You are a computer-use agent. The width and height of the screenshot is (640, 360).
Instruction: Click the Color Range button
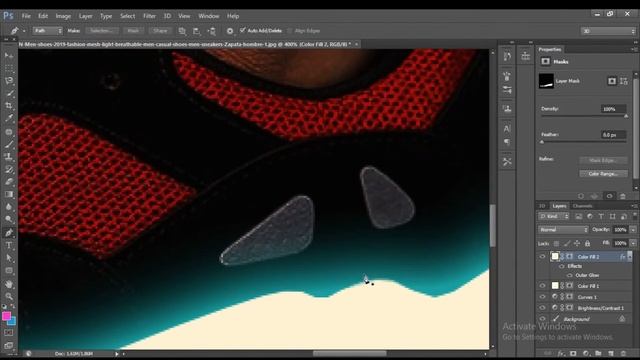click(603, 174)
